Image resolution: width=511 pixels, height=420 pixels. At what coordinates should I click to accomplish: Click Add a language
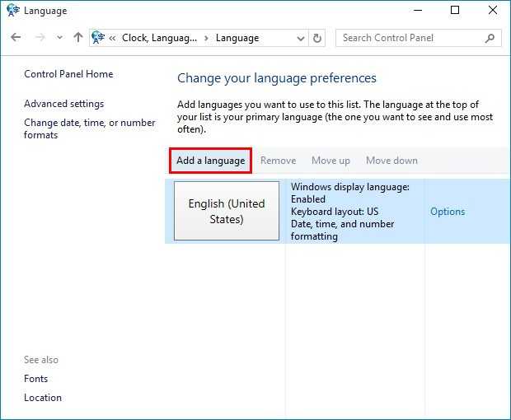click(x=210, y=161)
